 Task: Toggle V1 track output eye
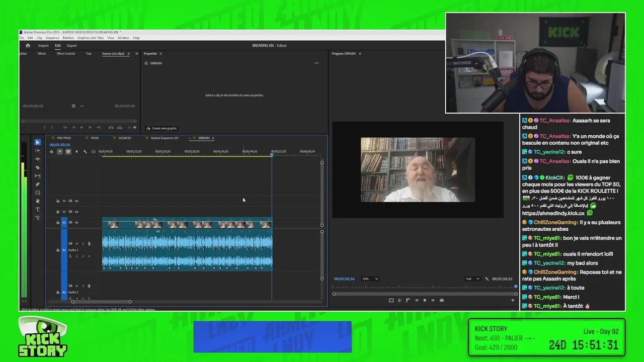click(76, 222)
